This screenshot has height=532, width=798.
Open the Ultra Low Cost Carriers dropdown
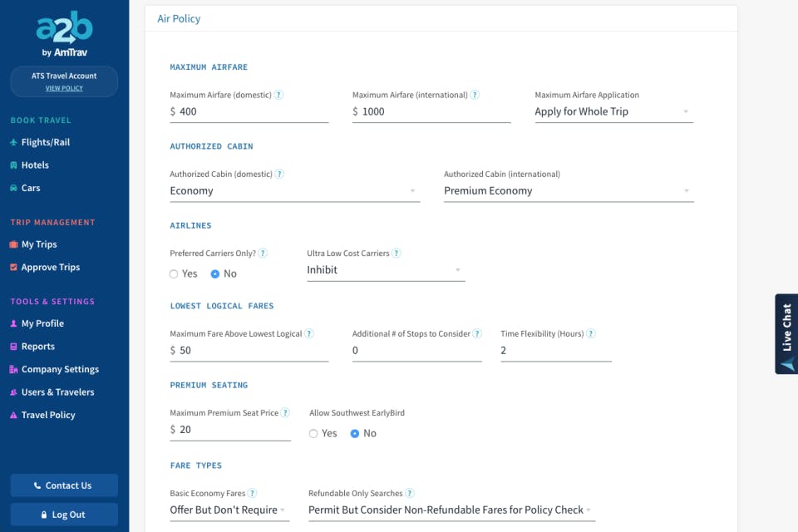tap(386, 270)
